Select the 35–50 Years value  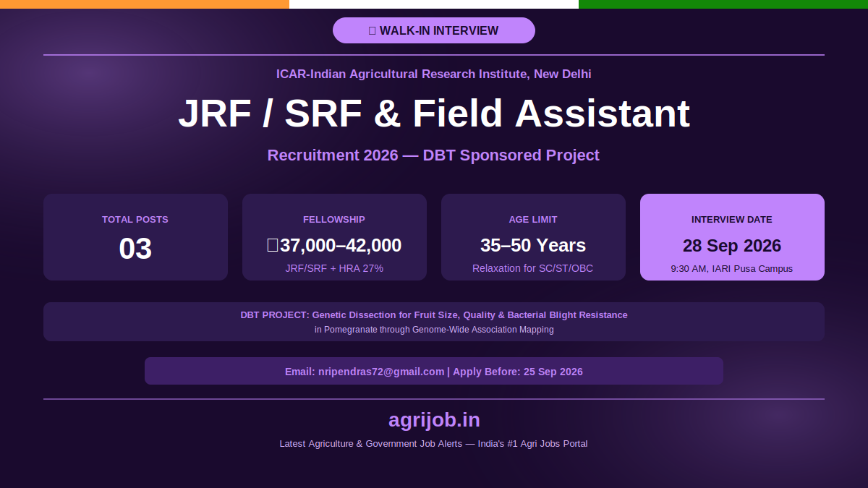click(x=533, y=245)
